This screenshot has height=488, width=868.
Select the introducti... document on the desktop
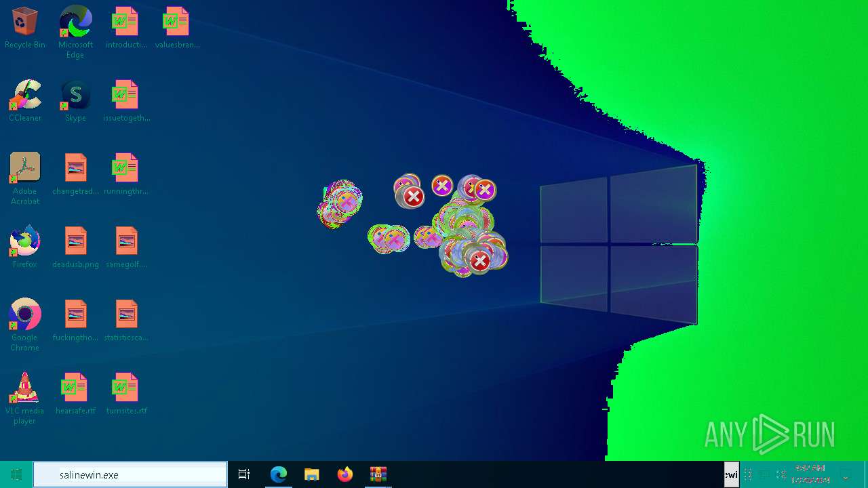pos(126,28)
